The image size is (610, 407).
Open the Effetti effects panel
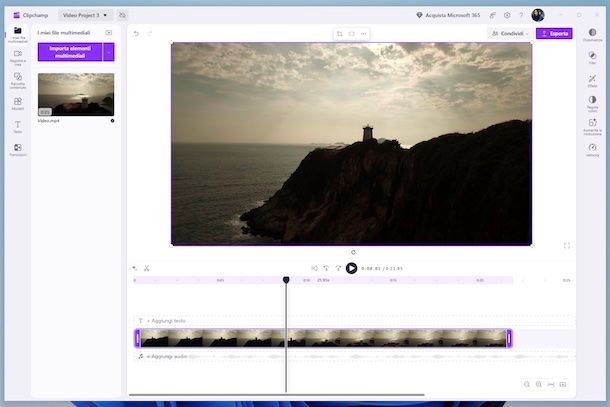pos(592,81)
